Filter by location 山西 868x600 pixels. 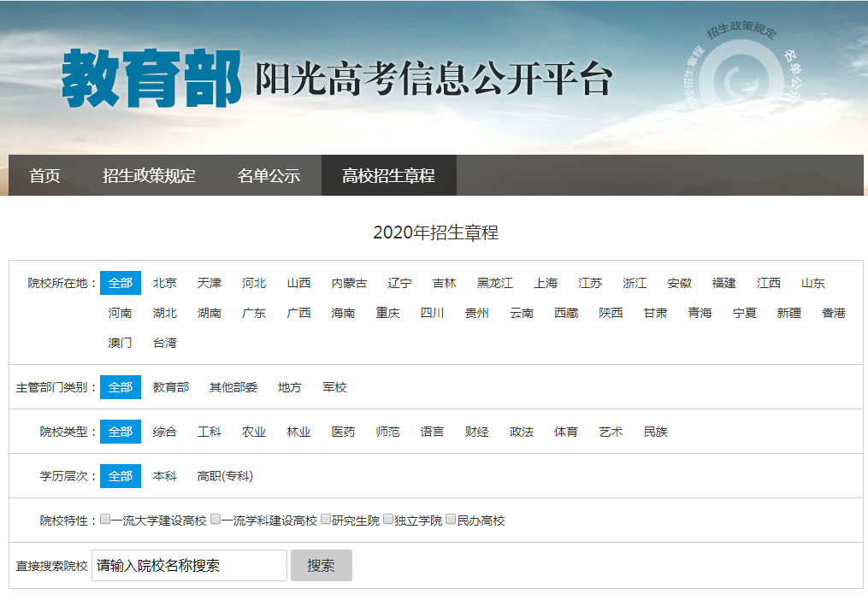tap(299, 283)
